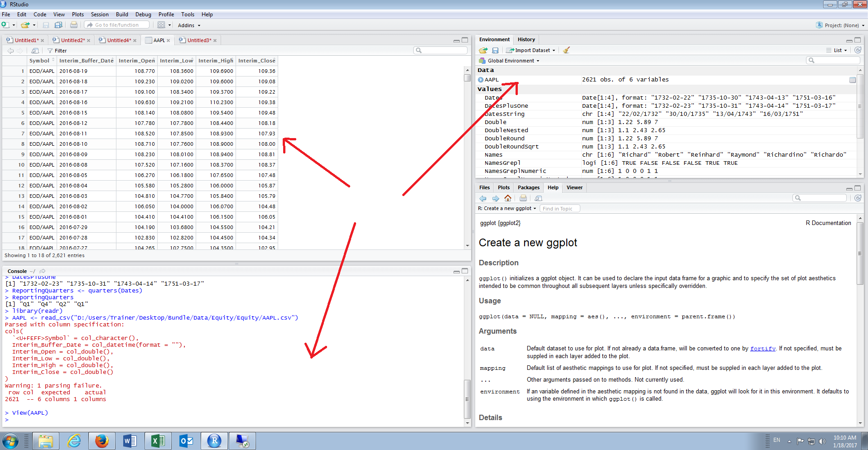The width and height of the screenshot is (868, 450).
Task: Open the 'R: Create a new ggplot' dropdown
Action: [507, 209]
